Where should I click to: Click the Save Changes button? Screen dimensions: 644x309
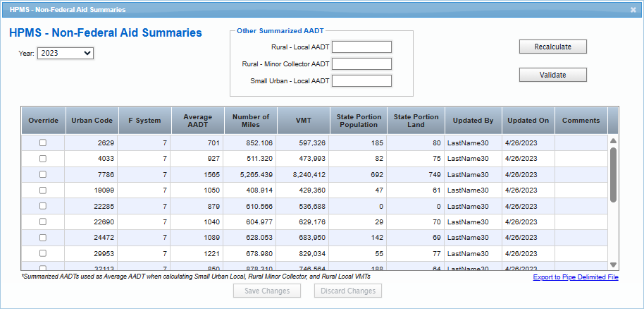(x=267, y=291)
